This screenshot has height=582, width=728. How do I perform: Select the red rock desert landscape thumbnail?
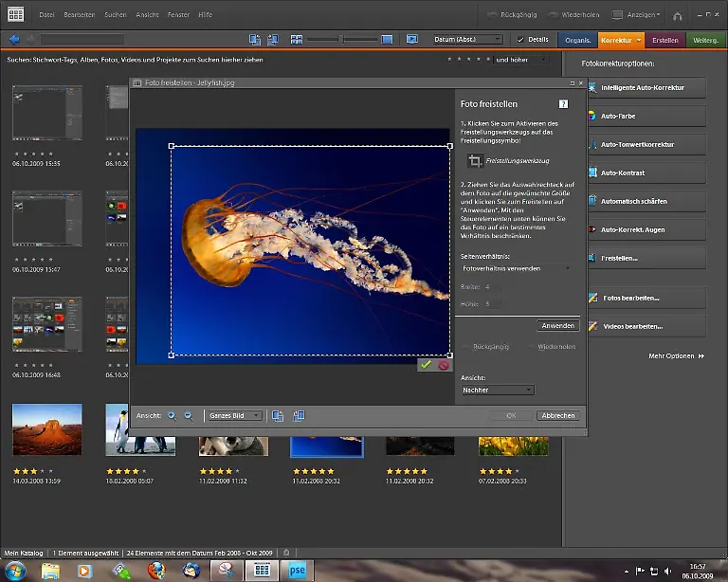point(47,429)
